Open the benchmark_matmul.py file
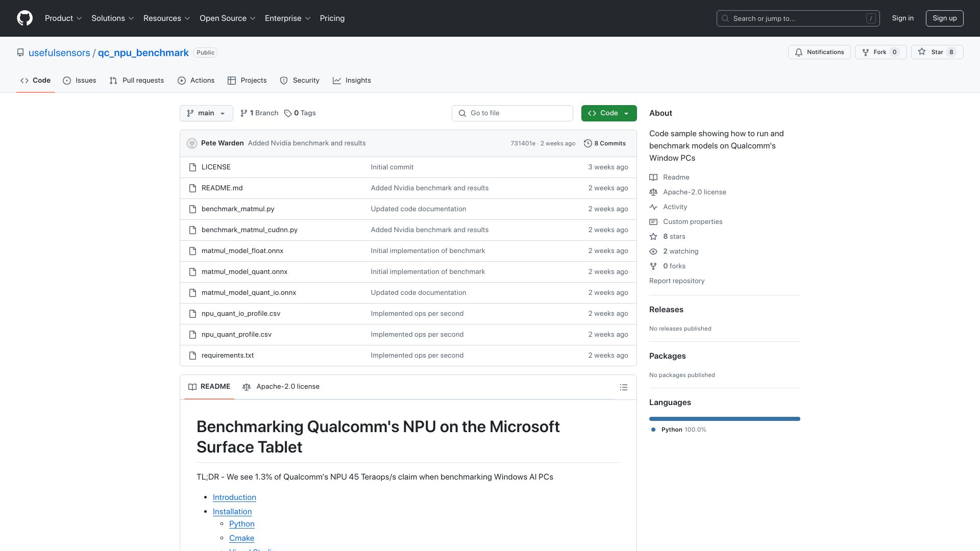 click(x=238, y=209)
